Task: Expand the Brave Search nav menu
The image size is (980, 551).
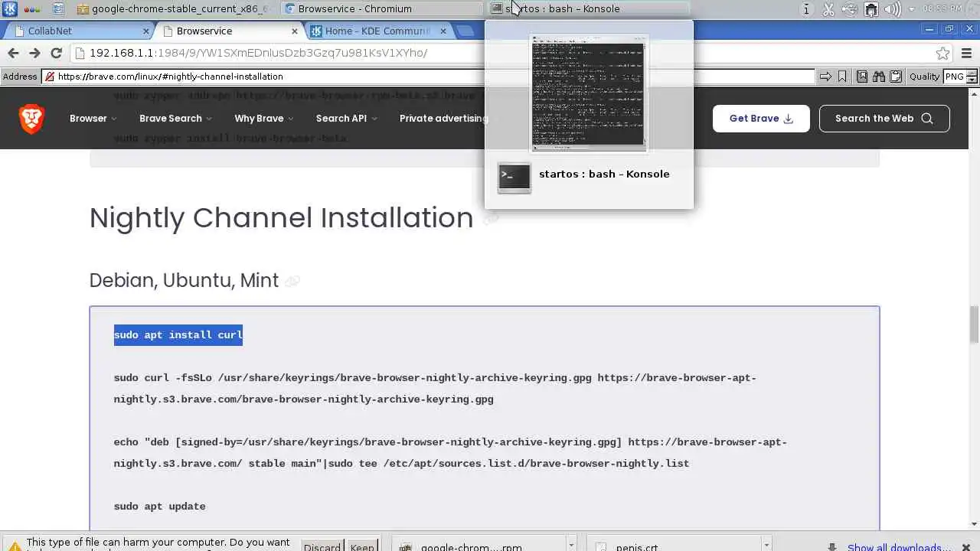Action: click(175, 119)
